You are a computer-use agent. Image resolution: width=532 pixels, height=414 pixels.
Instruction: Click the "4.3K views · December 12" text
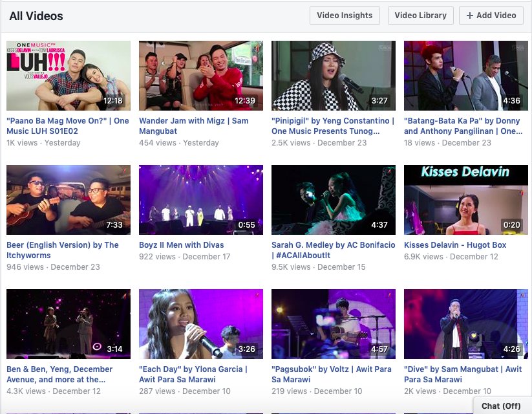[54, 391]
